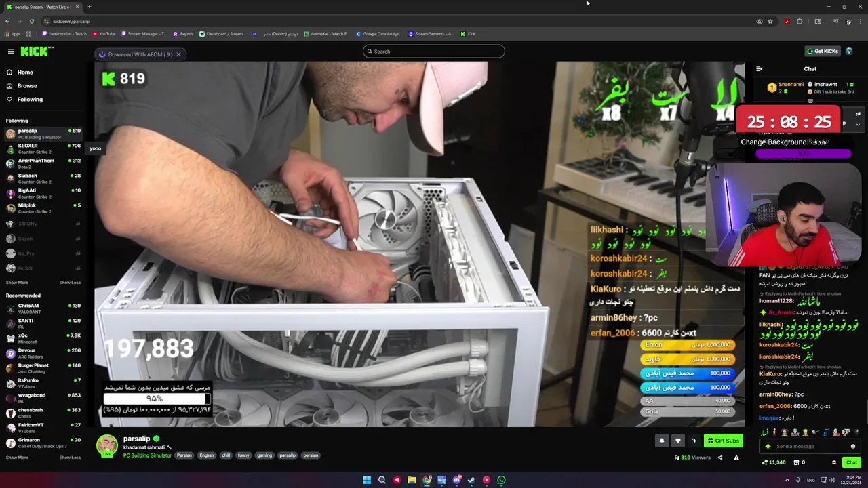Select parsalip in Following list
The image size is (868, 488).
[x=42, y=134]
